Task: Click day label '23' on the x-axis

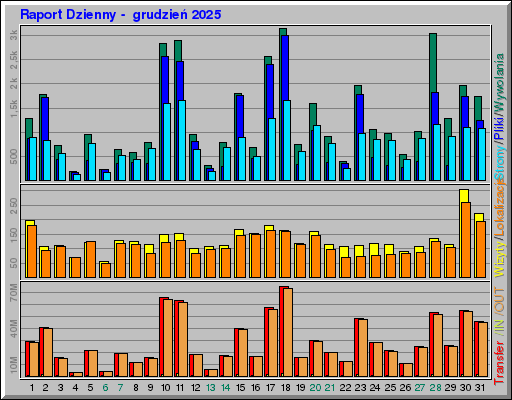Action: (360, 388)
